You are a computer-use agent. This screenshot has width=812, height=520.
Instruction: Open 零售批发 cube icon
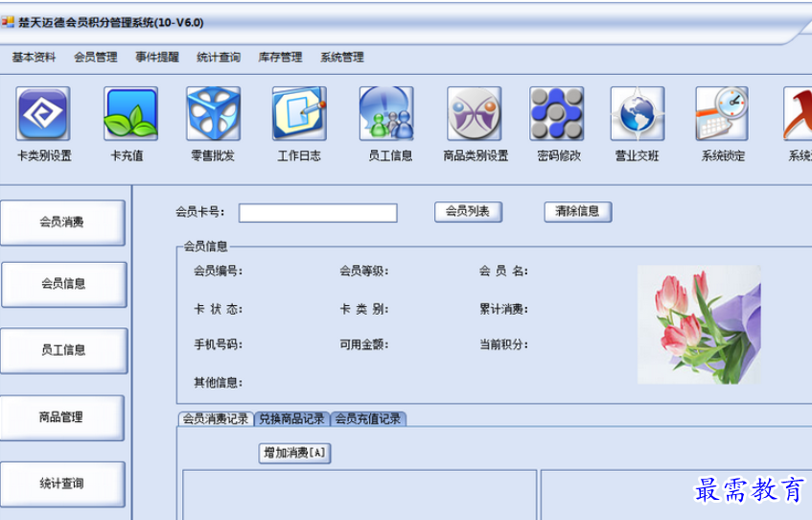tap(214, 113)
